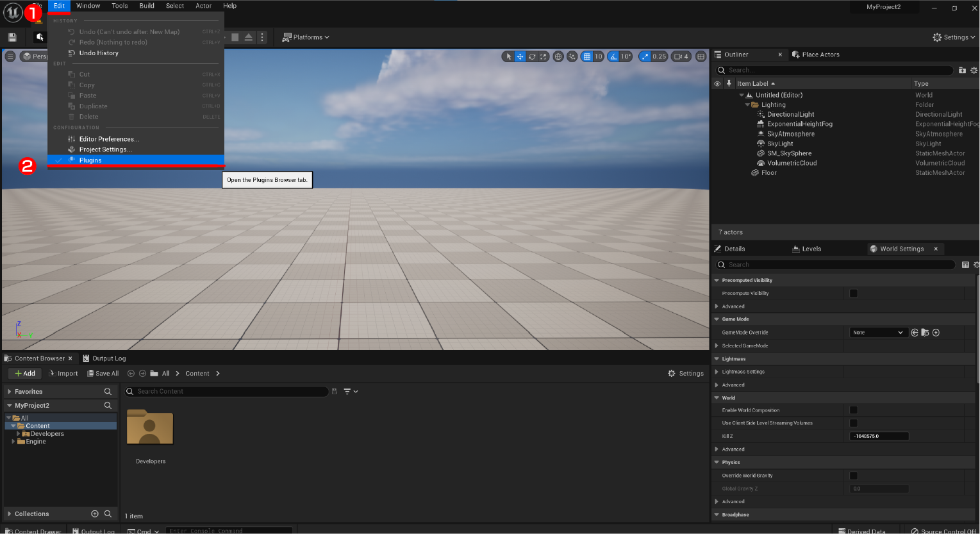Viewport: 980px width, 534px height.
Task: Activate the Select arrow tool
Action: 508,56
